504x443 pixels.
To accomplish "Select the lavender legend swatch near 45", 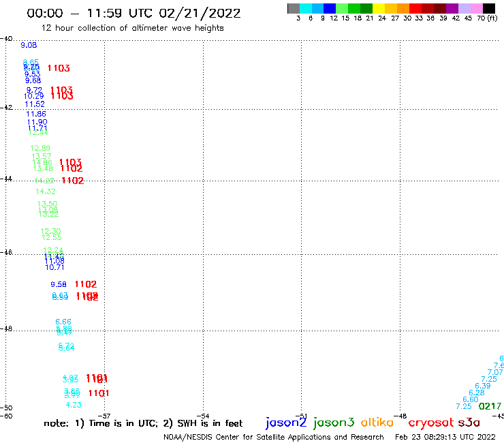I will 464,8.
